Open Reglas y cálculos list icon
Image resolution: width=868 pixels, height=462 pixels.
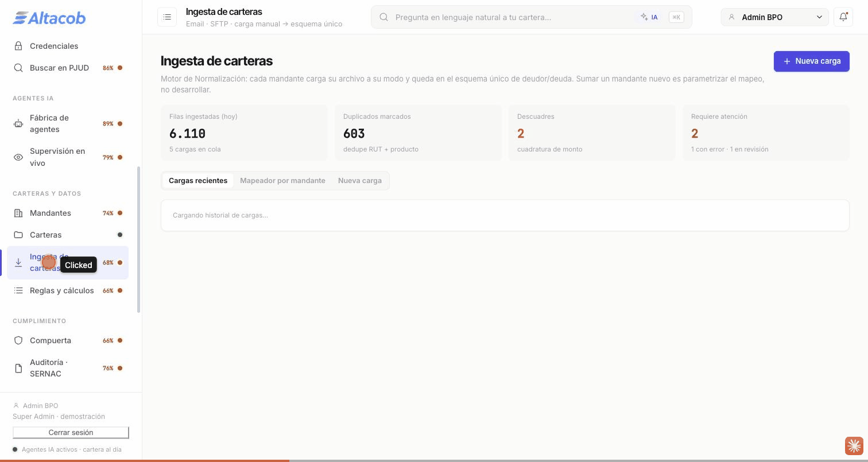[x=18, y=290]
